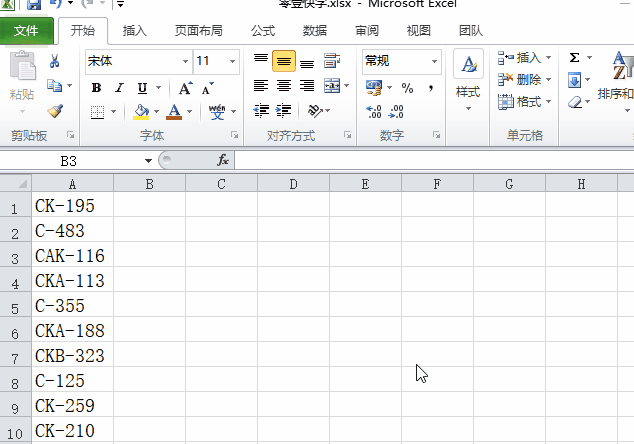Click Merge and Center icon
This screenshot has width=634, height=444.
pyautogui.click(x=332, y=85)
